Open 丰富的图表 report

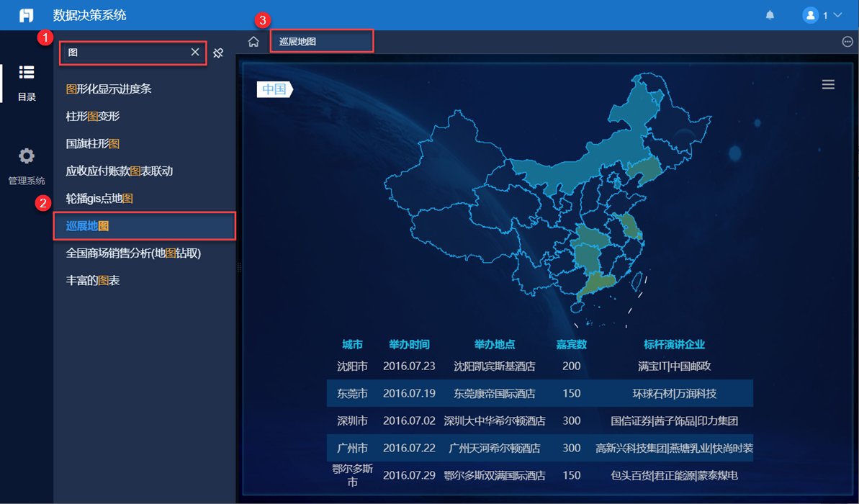click(93, 281)
